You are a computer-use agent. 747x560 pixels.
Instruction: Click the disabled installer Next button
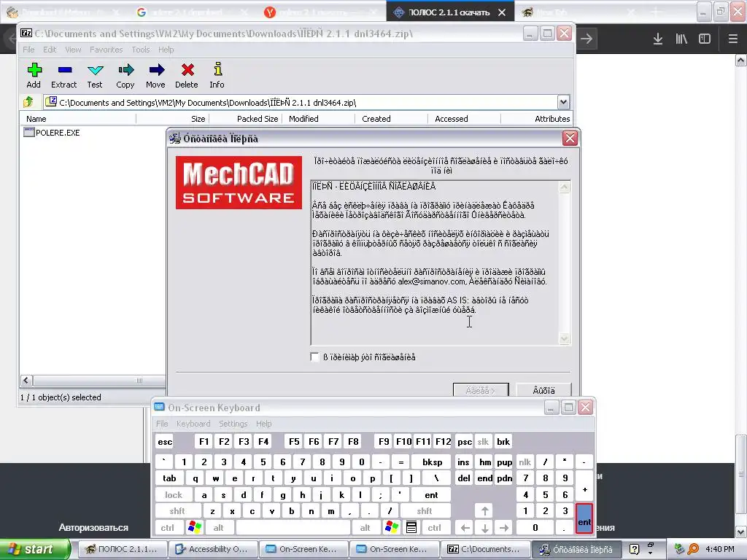(481, 390)
